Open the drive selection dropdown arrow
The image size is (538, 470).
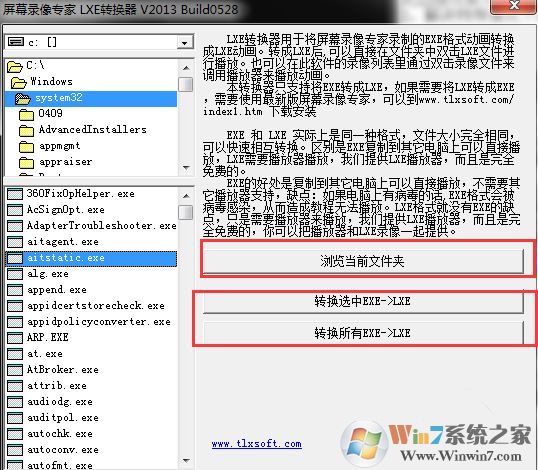coord(185,43)
